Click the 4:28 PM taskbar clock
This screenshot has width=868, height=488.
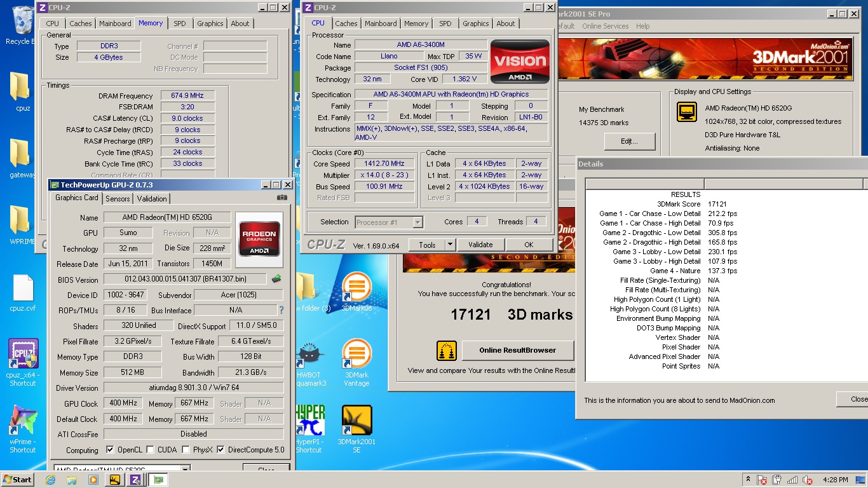(834, 480)
